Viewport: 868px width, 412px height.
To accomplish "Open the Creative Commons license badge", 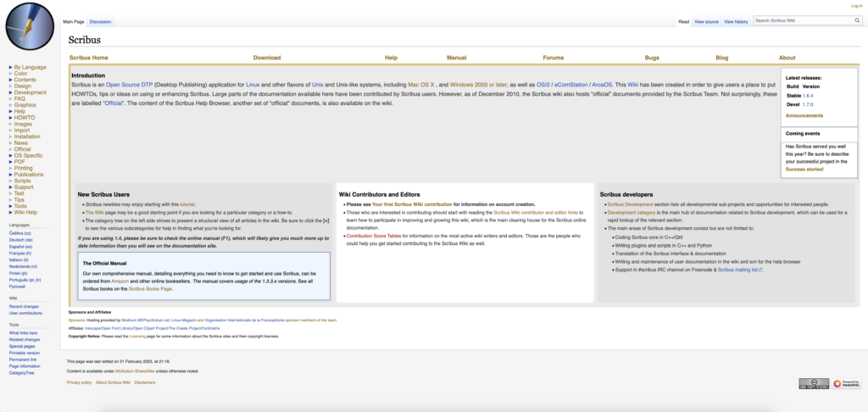I will 814,383.
